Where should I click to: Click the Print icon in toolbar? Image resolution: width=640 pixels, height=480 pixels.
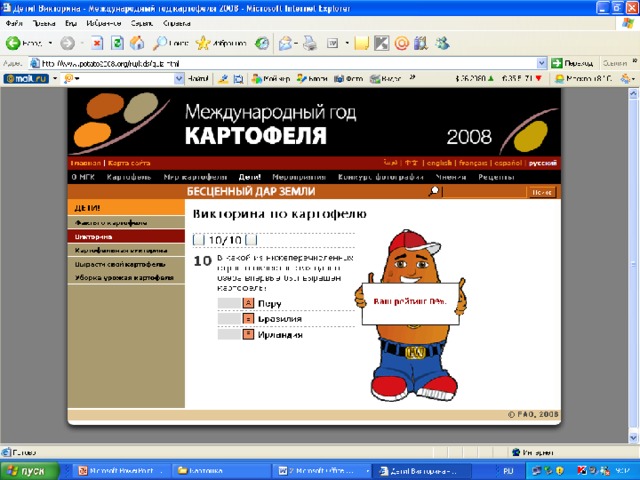[x=310, y=43]
